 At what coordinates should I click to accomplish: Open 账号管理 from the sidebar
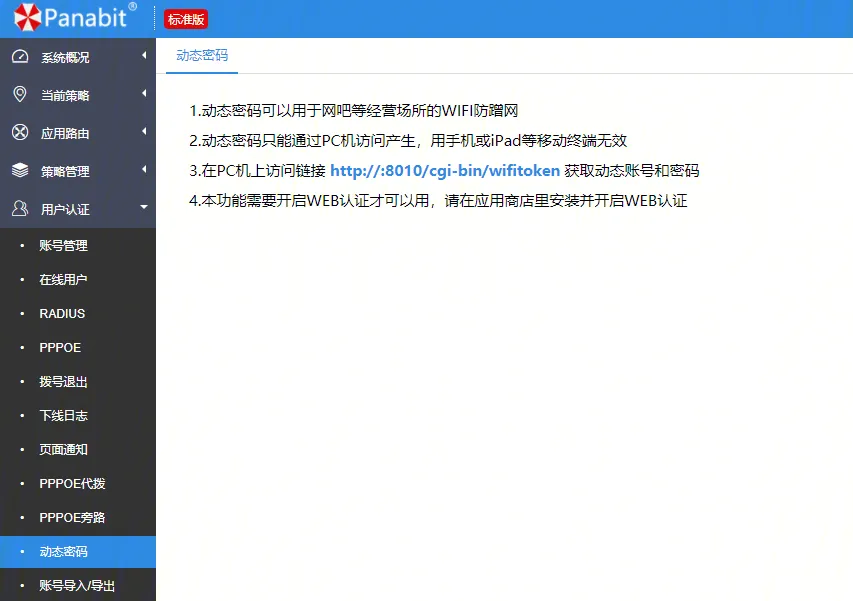click(x=63, y=245)
